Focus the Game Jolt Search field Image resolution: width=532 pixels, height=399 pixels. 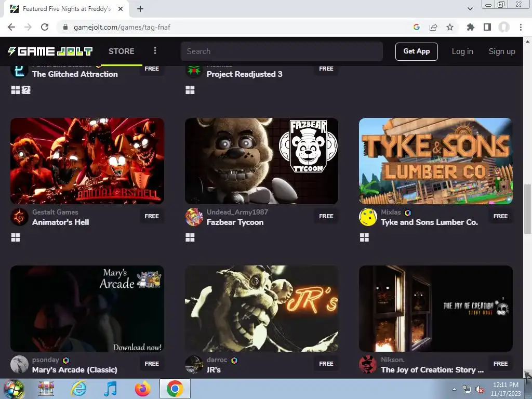282,51
